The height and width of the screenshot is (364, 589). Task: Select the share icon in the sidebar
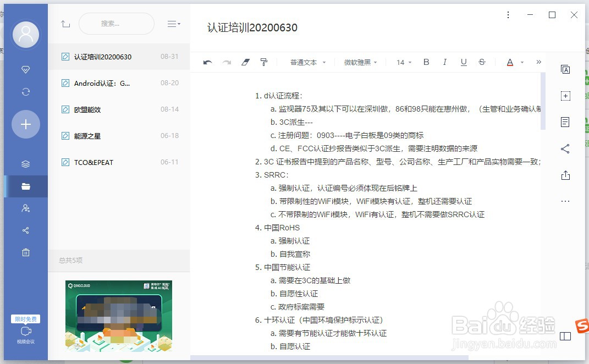click(25, 230)
